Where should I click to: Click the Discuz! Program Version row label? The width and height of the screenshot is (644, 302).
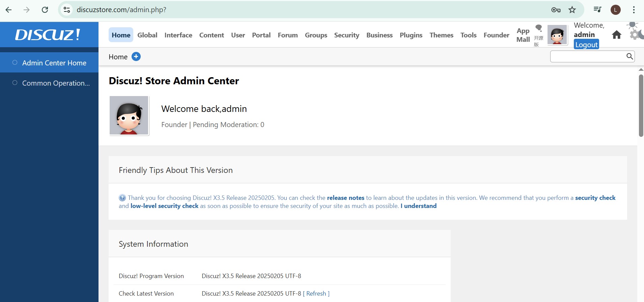(151, 276)
